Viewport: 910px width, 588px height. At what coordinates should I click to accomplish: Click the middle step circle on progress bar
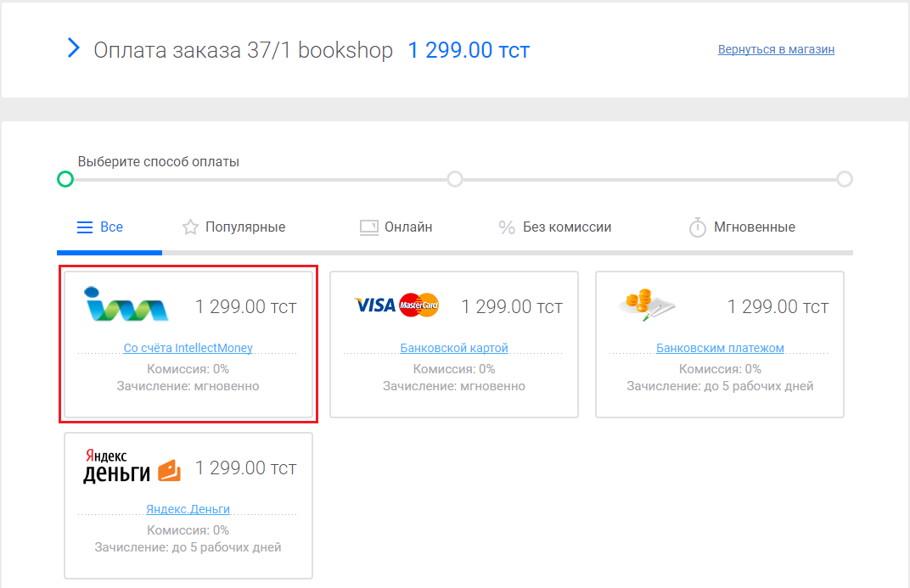point(455,179)
